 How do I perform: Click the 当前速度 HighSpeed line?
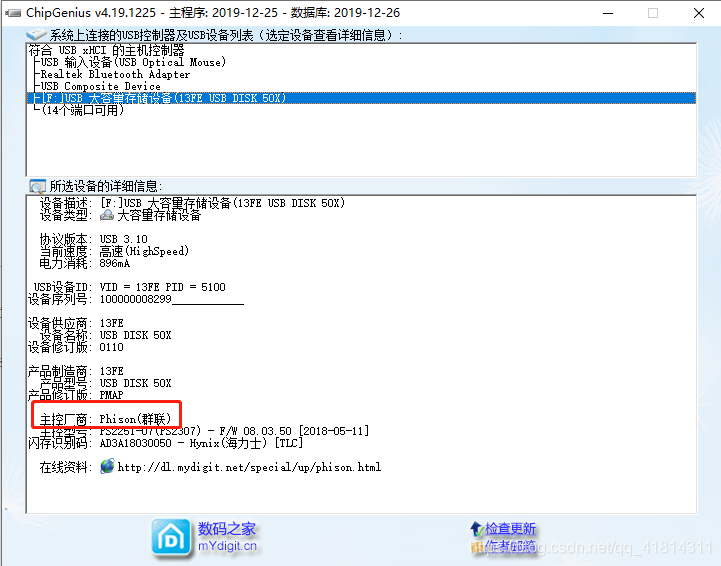(x=114, y=251)
